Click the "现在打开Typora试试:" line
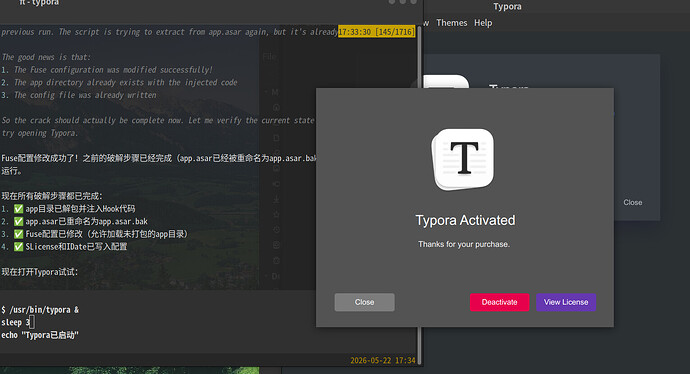The width and height of the screenshot is (690, 374). pyautogui.click(x=40, y=272)
